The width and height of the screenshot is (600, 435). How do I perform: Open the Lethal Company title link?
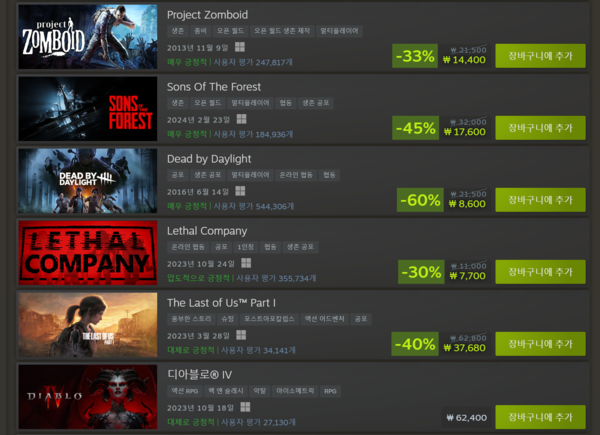click(207, 231)
